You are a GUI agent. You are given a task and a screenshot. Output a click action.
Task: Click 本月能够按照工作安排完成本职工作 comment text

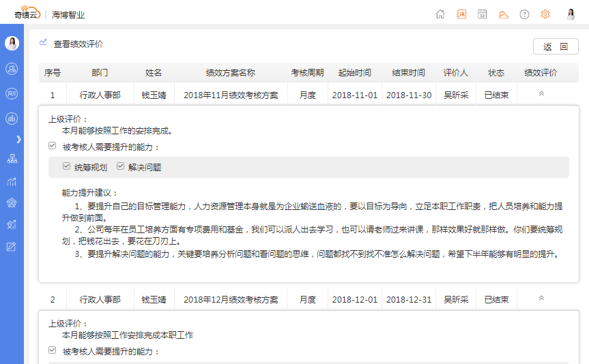click(128, 335)
